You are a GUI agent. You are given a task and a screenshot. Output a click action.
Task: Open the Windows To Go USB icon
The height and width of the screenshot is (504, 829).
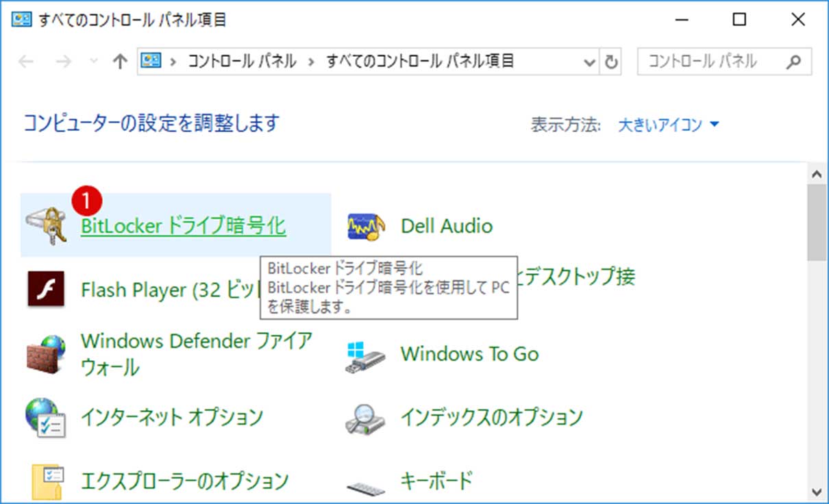pos(366,357)
